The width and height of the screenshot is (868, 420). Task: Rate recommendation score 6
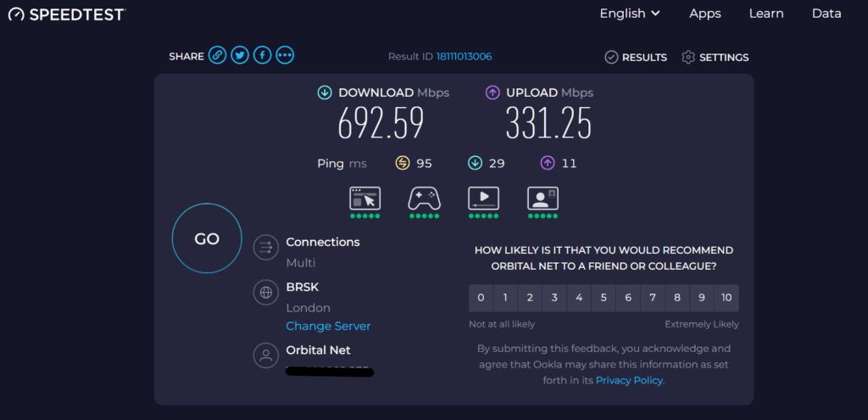[628, 298]
